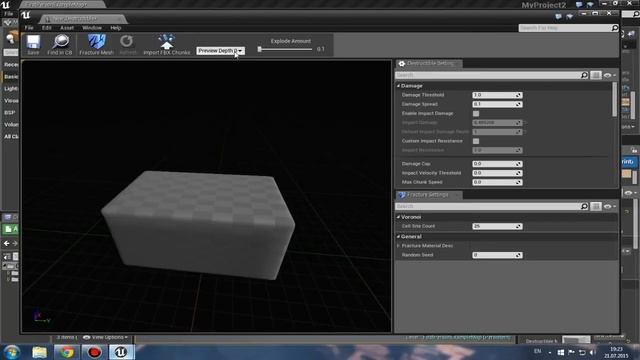Click the Max Chunk Speed value field

pyautogui.click(x=497, y=182)
